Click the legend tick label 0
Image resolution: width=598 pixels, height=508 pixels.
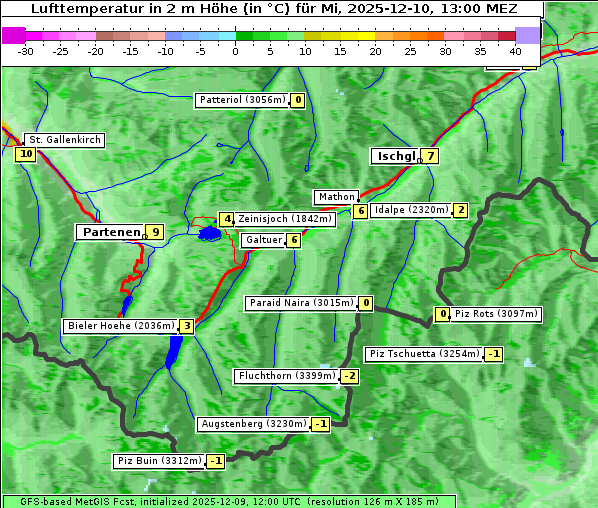(235, 51)
